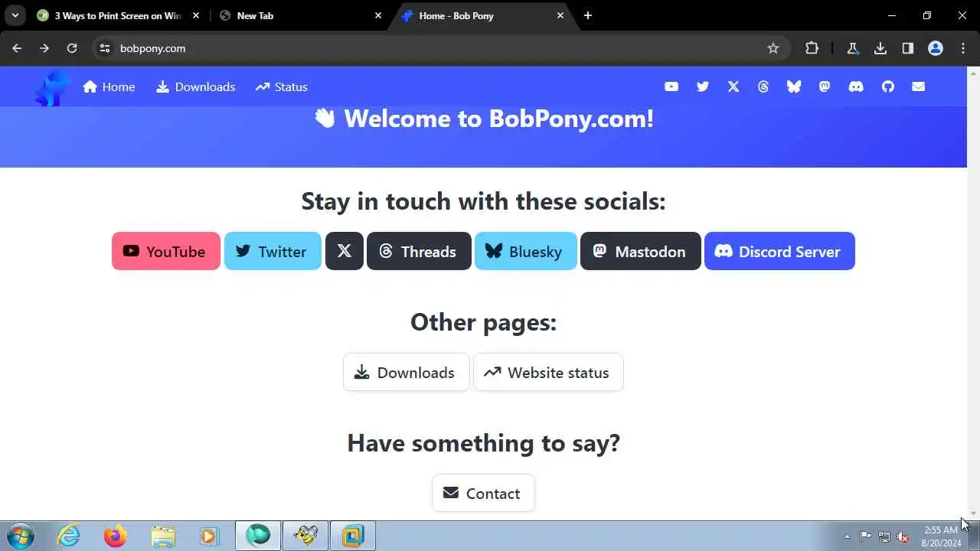This screenshot has height=551, width=980.
Task: Open GitHub icon in site header
Action: (888, 86)
